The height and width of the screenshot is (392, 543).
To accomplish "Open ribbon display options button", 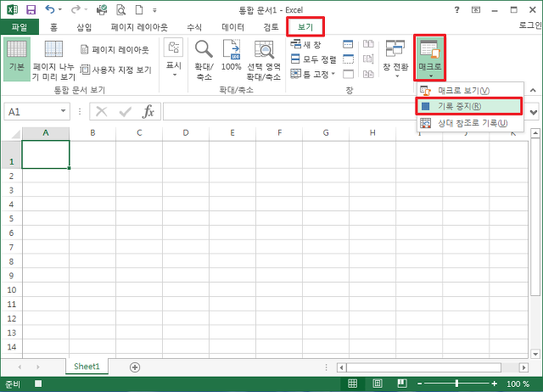I will [476, 9].
